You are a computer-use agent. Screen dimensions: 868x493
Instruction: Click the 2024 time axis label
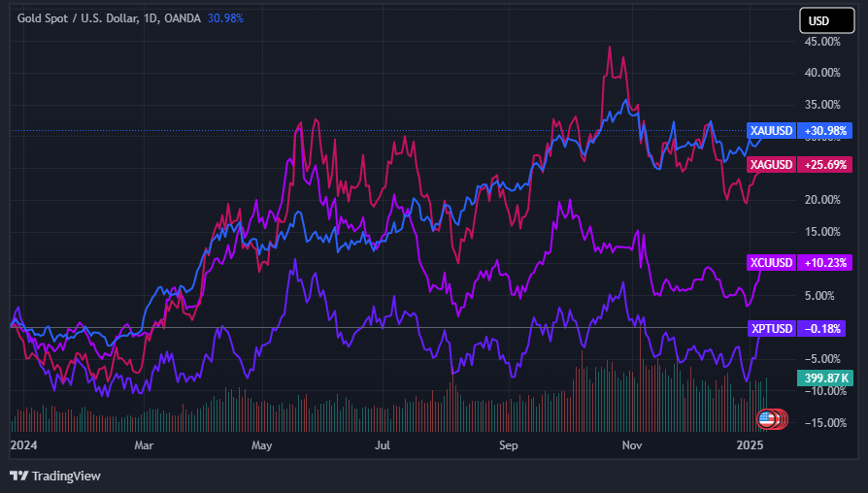coord(24,445)
